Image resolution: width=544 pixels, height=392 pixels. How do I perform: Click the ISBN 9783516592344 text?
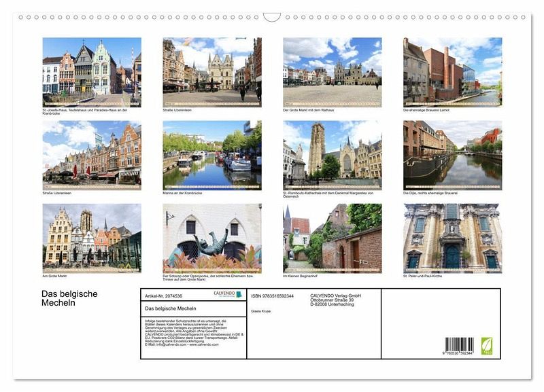pos(272,296)
